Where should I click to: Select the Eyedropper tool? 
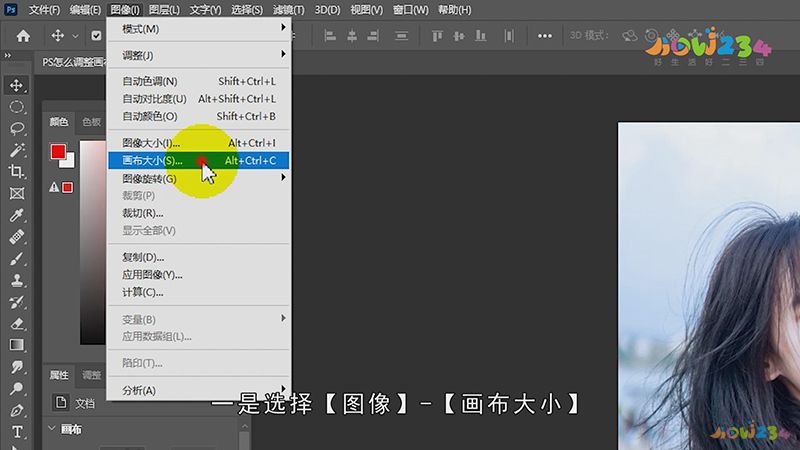click(x=16, y=215)
